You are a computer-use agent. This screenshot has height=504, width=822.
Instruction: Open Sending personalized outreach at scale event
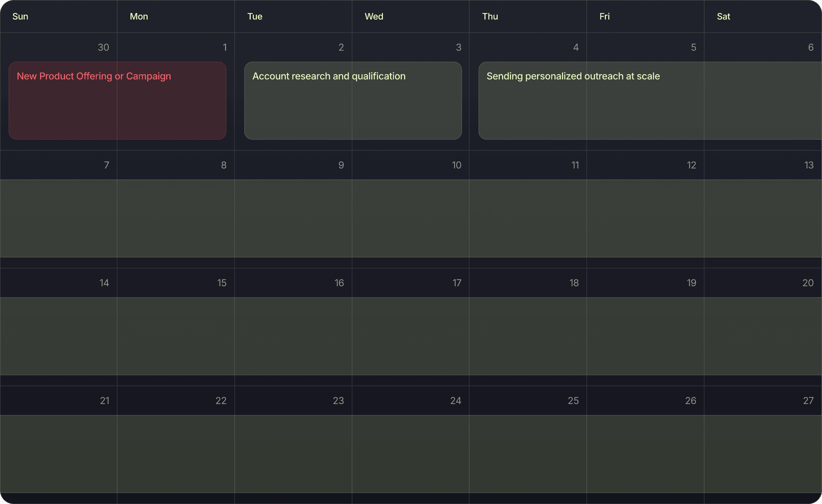(649, 100)
